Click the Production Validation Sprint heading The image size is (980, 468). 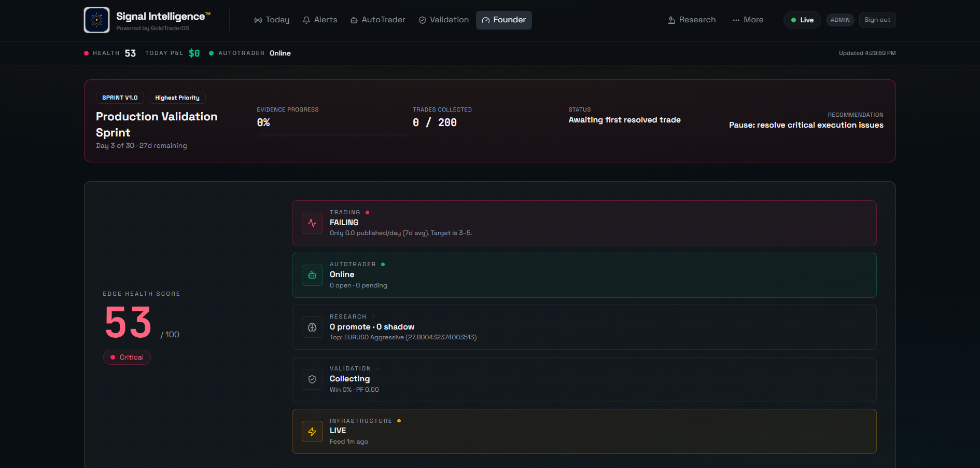(157, 125)
